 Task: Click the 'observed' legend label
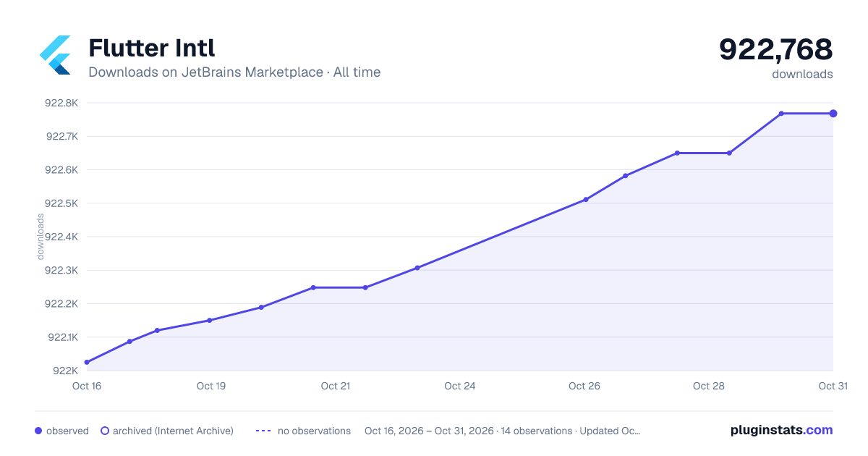point(67,431)
